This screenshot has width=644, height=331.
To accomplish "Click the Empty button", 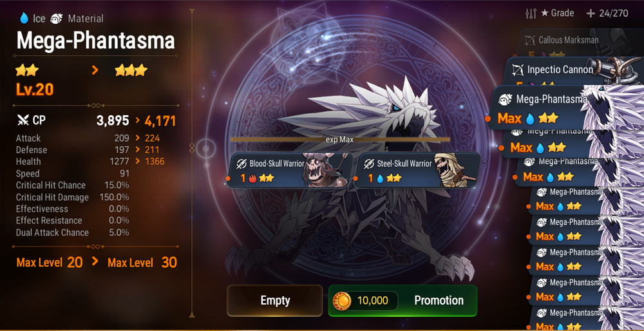I will click(x=275, y=301).
